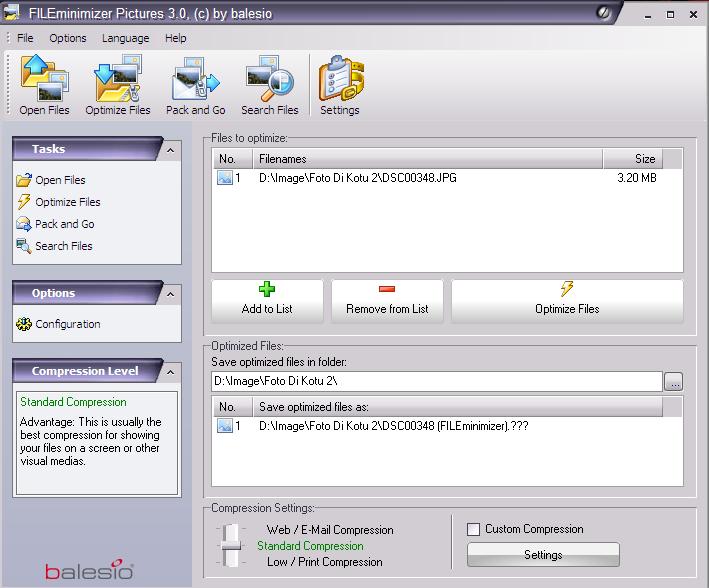Click the application icon in title bar
Viewport: 709px width, 588px height.
tap(11, 12)
